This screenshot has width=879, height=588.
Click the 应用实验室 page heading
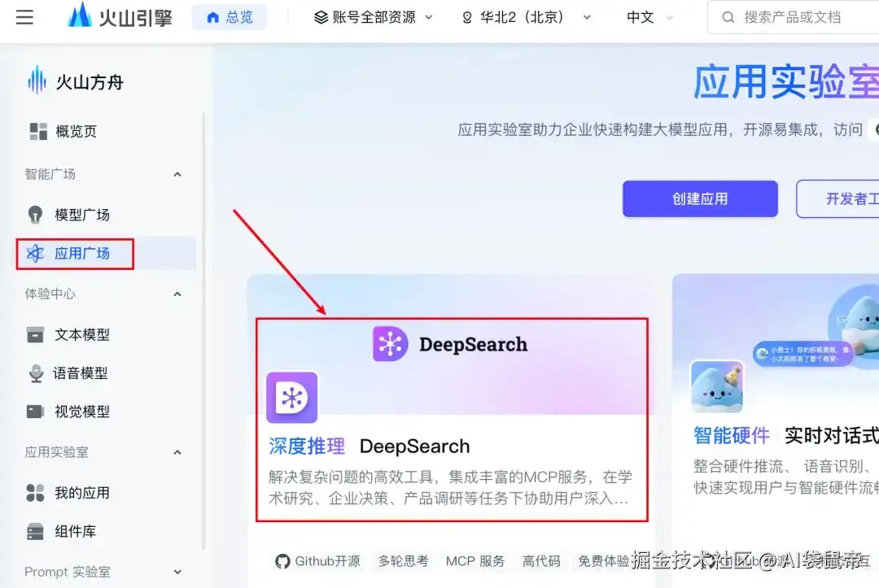point(786,82)
